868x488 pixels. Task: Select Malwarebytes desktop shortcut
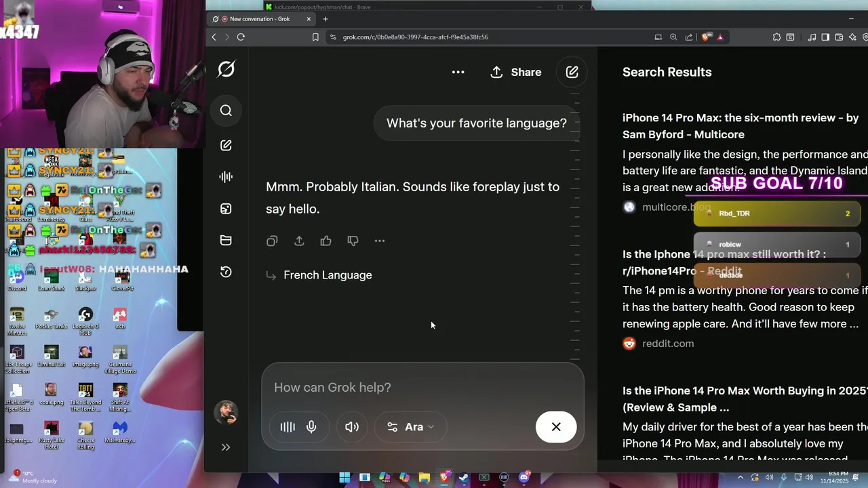pos(120,432)
